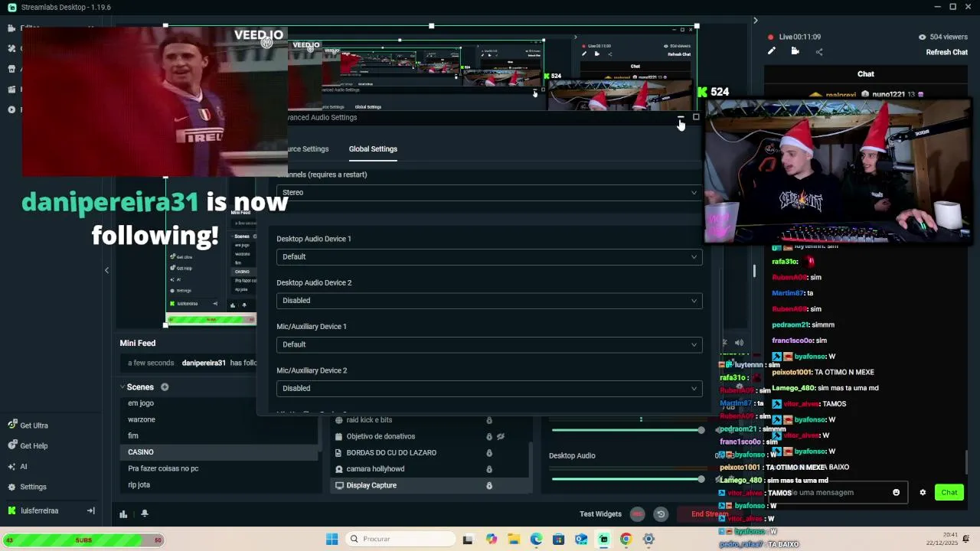Image resolution: width=980 pixels, height=551 pixels.
Task: Click Windows Start button
Action: tap(332, 540)
